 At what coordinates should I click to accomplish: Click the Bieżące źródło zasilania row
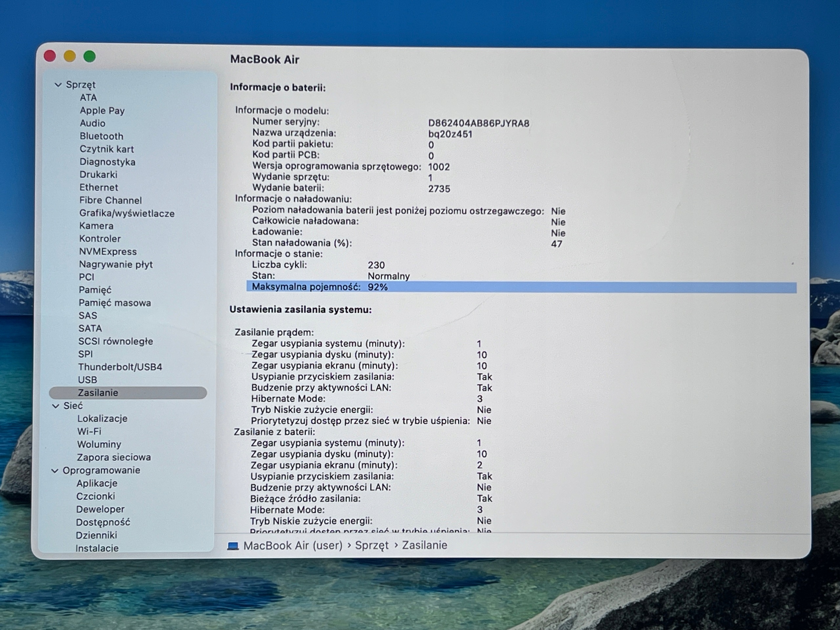pyautogui.click(x=371, y=498)
